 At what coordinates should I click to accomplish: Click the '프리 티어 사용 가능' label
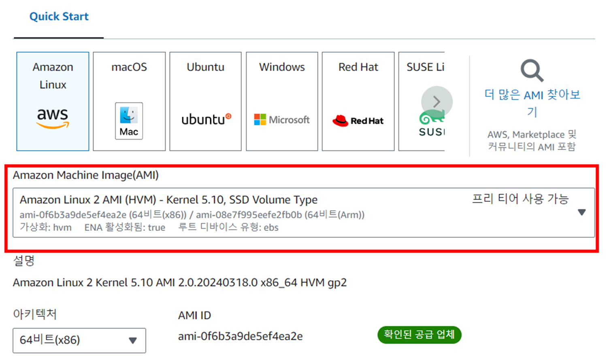(x=520, y=199)
